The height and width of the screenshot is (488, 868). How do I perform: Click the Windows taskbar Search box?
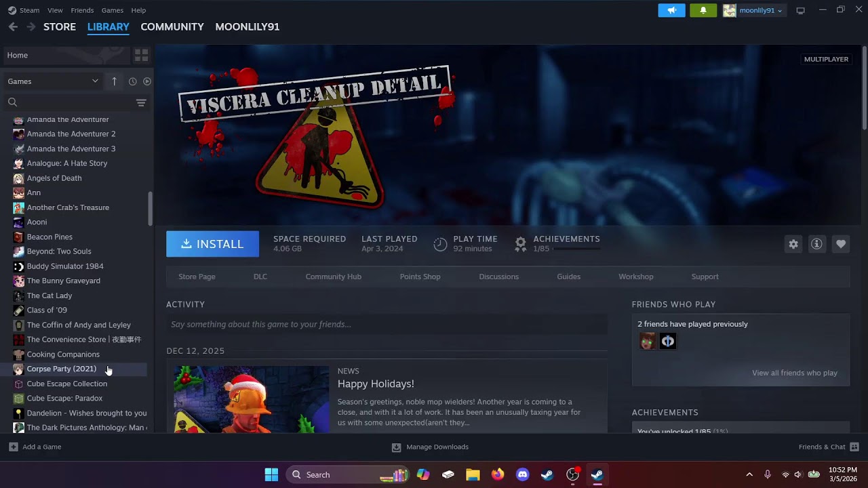[x=347, y=474]
